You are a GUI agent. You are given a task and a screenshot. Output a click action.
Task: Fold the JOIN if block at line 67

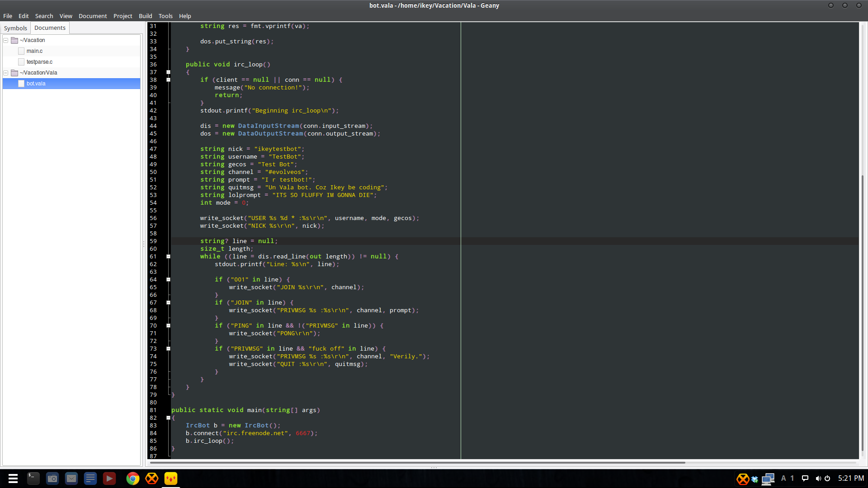tap(168, 303)
